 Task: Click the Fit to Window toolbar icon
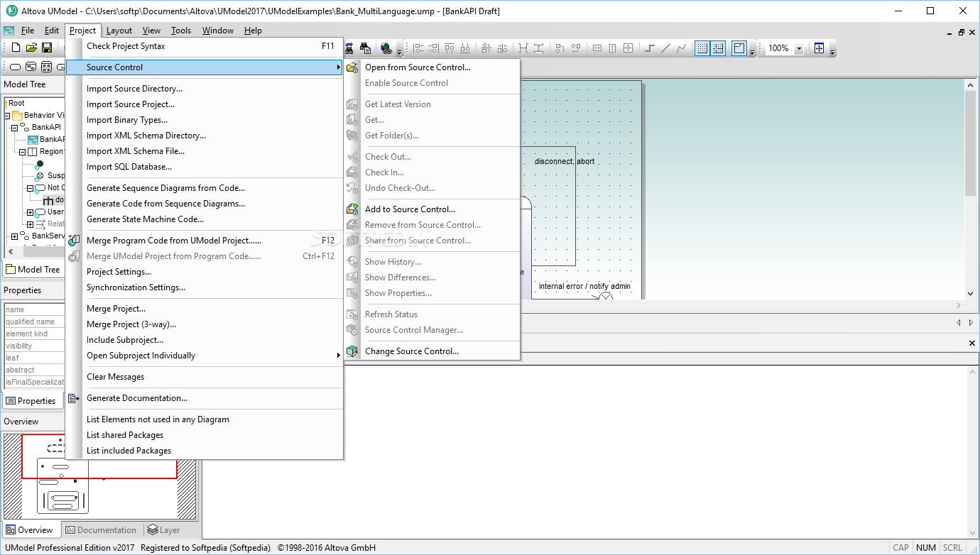click(819, 48)
